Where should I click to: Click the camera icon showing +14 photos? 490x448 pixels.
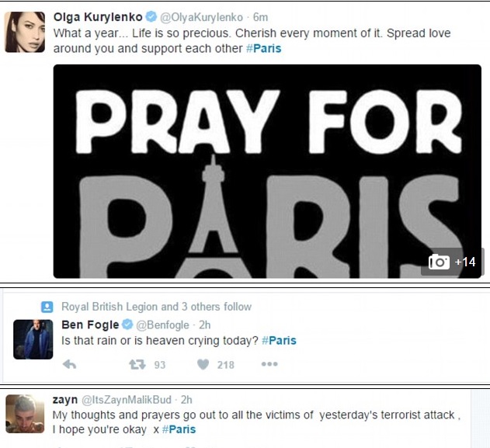[x=439, y=262]
